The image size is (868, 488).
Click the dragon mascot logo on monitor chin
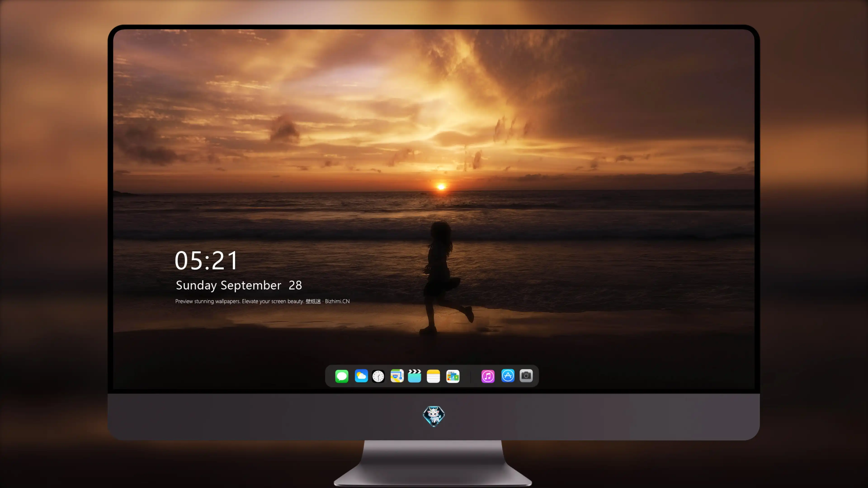[434, 416]
